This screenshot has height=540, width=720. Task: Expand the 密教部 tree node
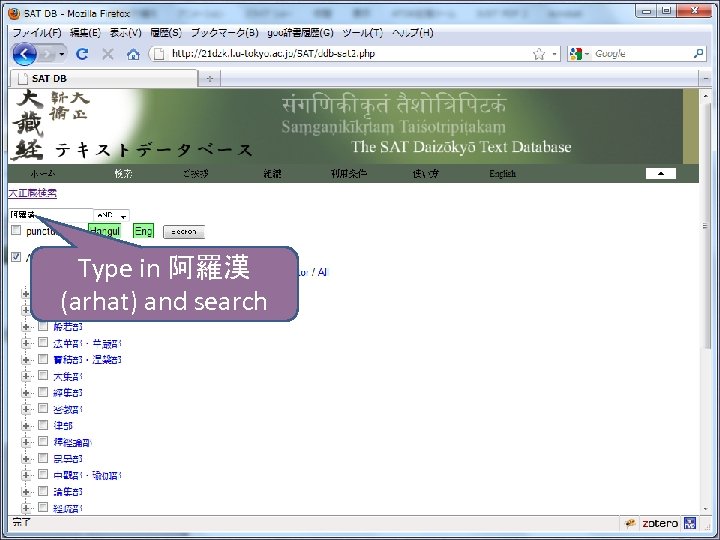click(26, 409)
